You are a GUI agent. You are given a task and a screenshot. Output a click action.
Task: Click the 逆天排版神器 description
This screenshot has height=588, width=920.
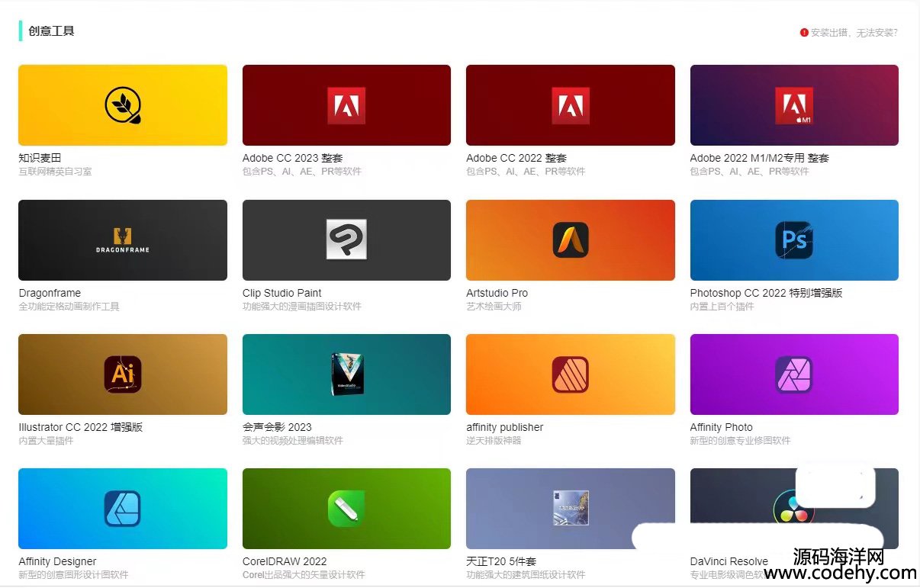[494, 441]
